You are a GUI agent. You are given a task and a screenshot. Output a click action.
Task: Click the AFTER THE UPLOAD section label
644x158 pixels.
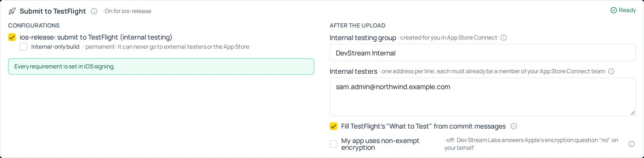click(x=357, y=25)
